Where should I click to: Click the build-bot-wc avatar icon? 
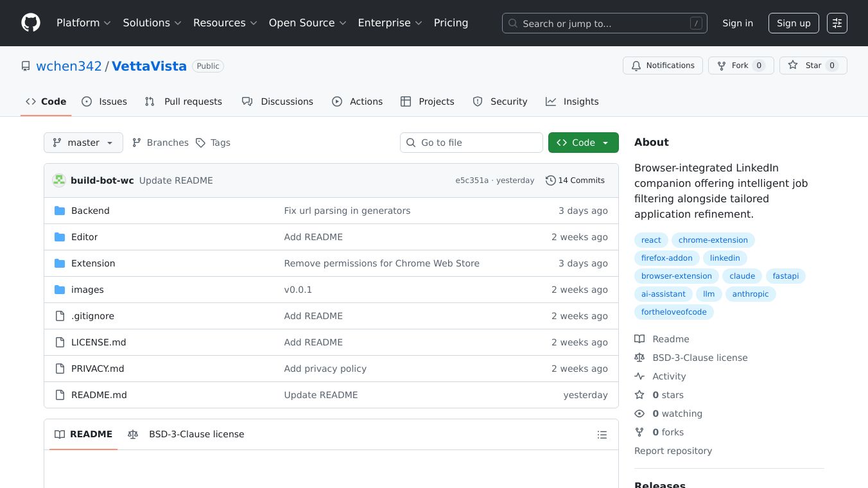(x=59, y=180)
